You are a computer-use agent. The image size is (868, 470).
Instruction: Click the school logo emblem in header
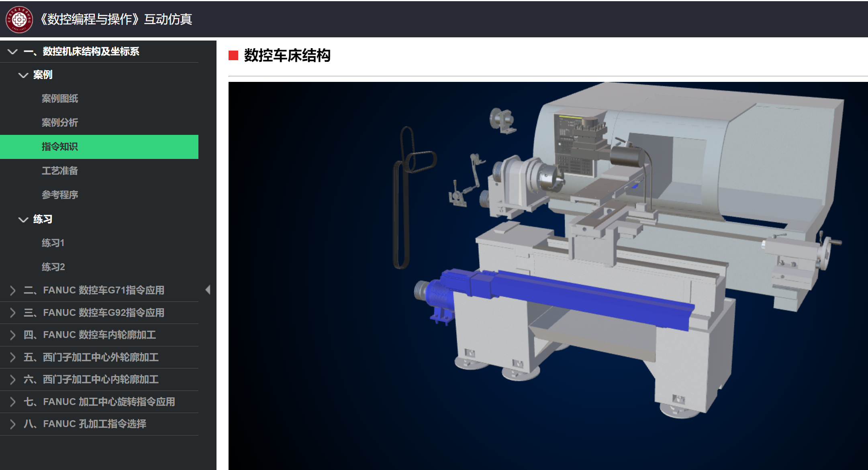pos(19,19)
